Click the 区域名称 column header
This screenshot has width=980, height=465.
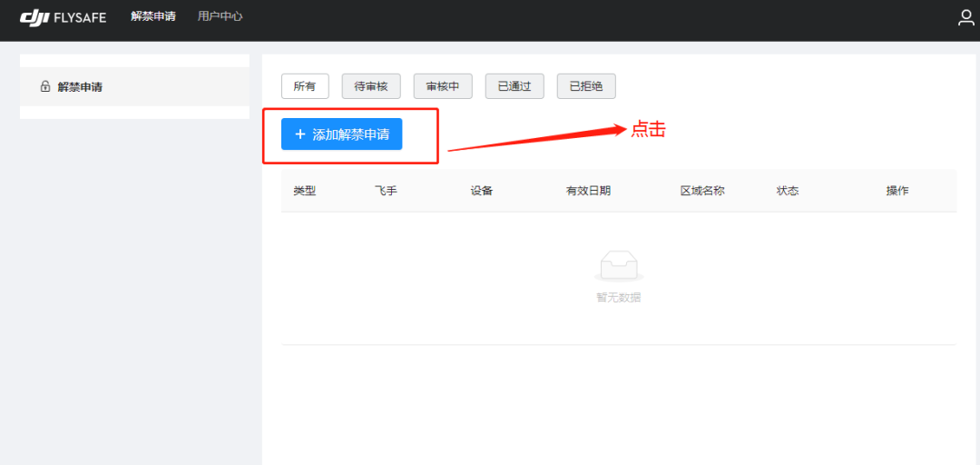point(702,191)
